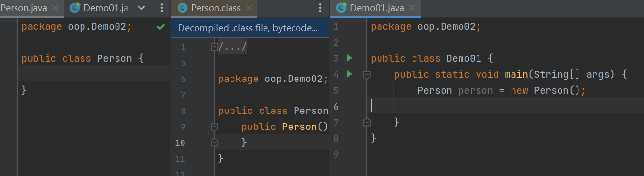The height and width of the screenshot is (176, 644).
Task: Click class icon on left Demo01.ja tab
Action: click(x=75, y=8)
